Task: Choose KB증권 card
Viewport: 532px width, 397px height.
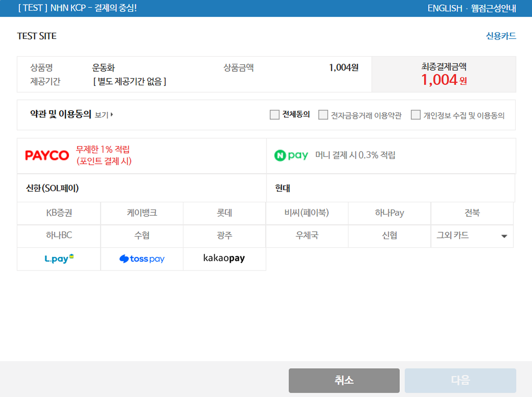Action: click(x=59, y=213)
